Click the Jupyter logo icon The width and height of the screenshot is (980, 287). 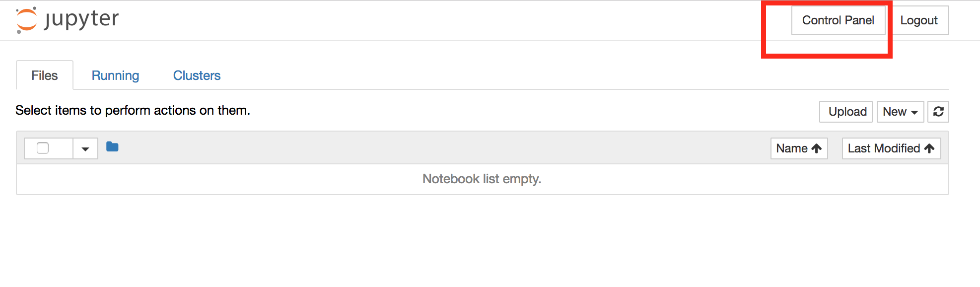(26, 20)
